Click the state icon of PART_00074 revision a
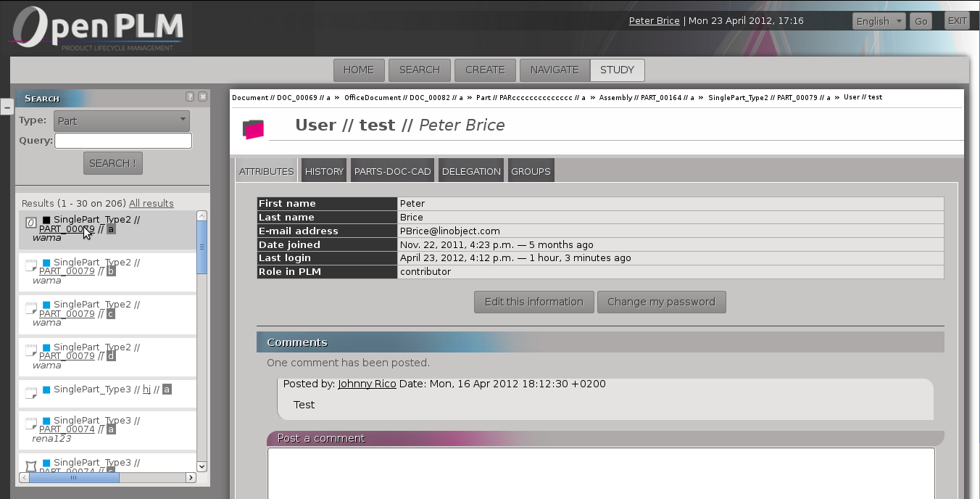The image size is (980, 499). coord(31,424)
